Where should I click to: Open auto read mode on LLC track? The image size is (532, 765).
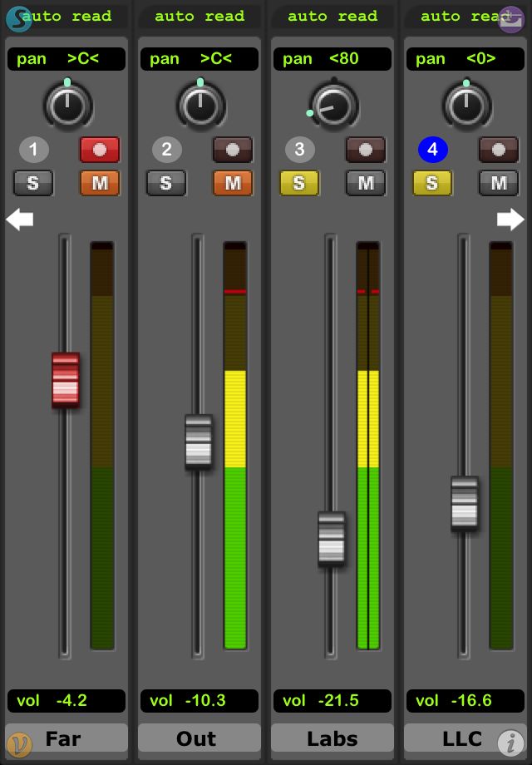(x=465, y=16)
